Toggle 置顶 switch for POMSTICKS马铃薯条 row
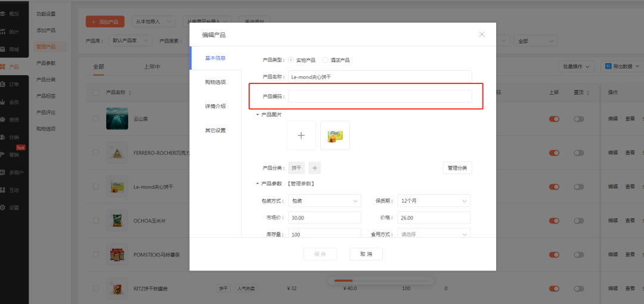 578,255
